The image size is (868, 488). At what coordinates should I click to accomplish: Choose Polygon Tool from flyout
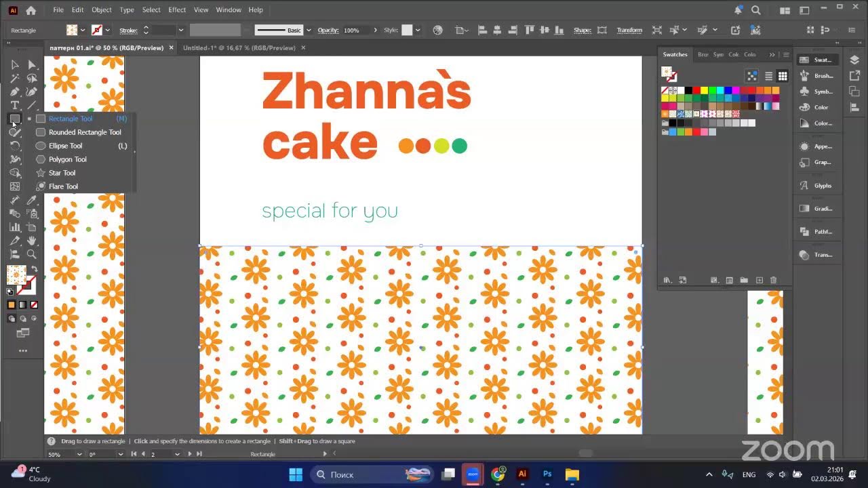(x=81, y=159)
